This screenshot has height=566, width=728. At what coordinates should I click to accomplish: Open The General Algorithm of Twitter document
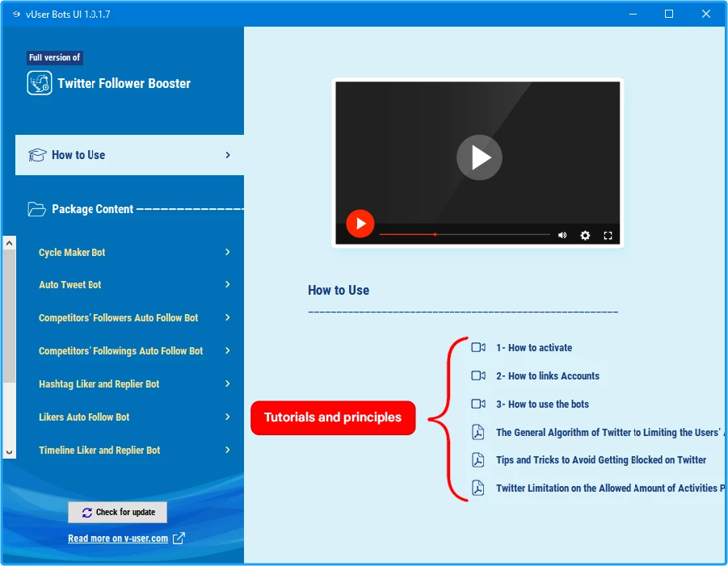point(609,433)
